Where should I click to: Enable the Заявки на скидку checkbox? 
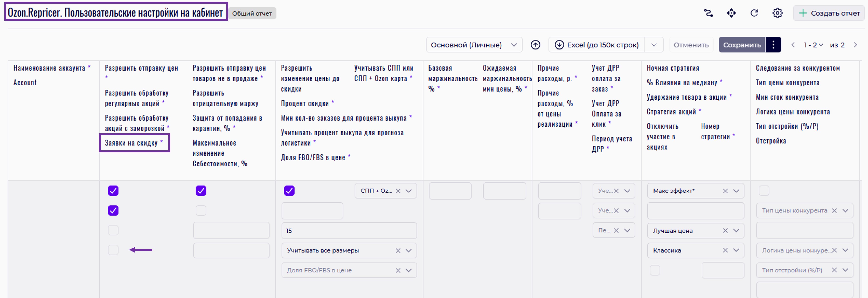[113, 250]
